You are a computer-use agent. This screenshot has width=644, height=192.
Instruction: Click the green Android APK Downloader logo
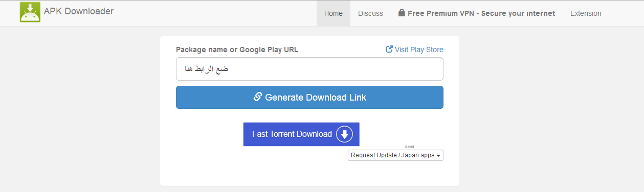click(30, 12)
